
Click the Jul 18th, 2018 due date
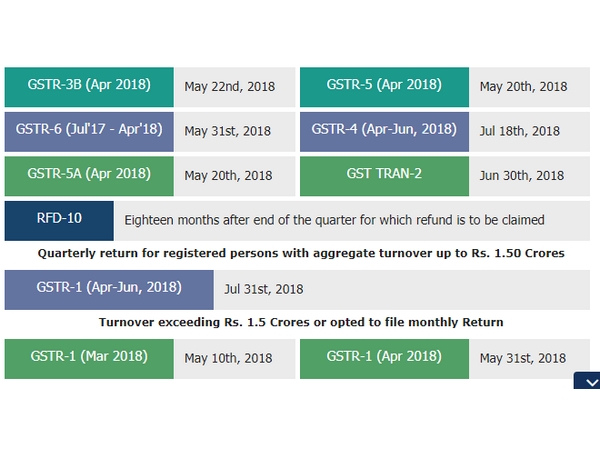(520, 131)
